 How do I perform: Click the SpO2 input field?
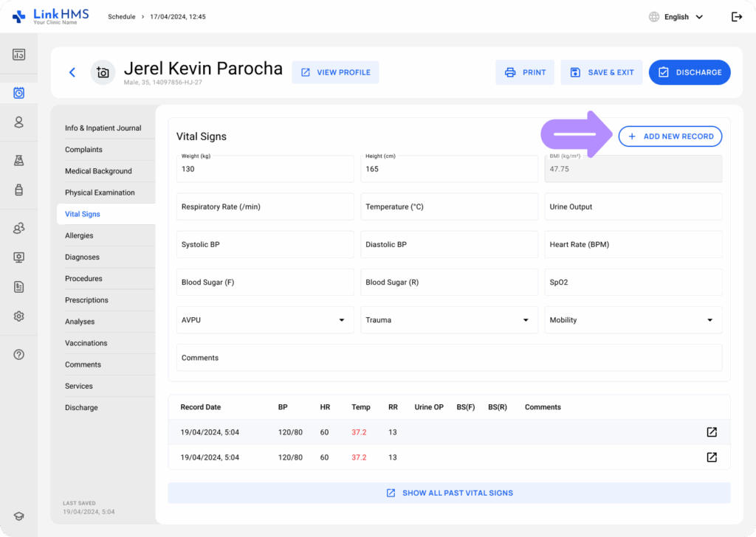(x=633, y=283)
